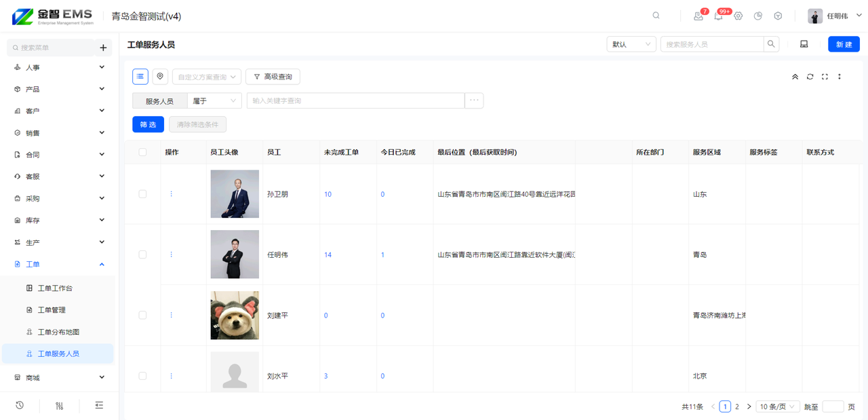868x420 pixels.
Task: Open the messages inbox icon with badge 7
Action: [698, 16]
